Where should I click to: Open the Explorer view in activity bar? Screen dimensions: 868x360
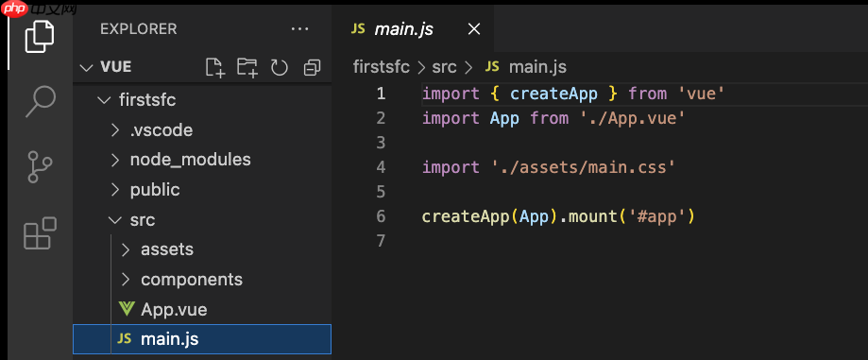pyautogui.click(x=40, y=37)
